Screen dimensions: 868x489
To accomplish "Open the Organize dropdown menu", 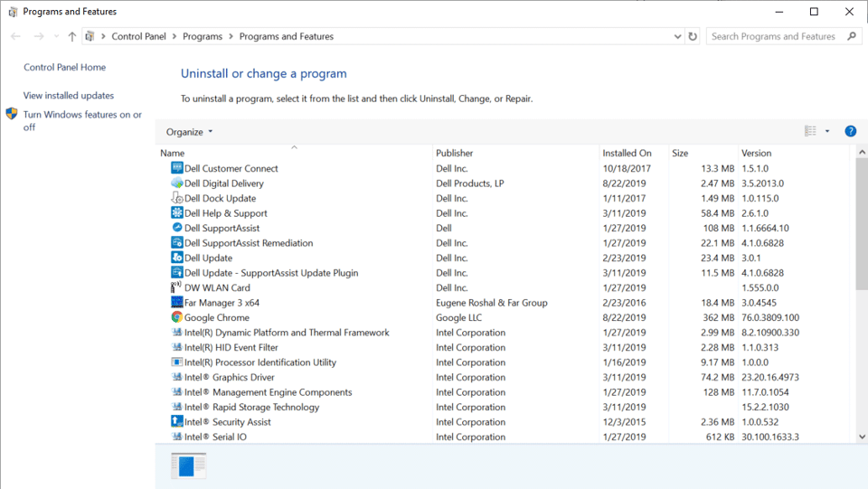I will [x=189, y=132].
